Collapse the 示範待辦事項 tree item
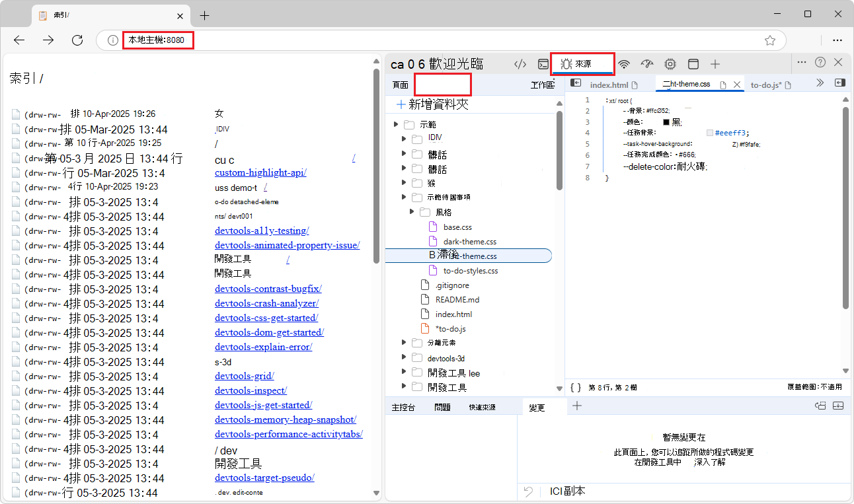The image size is (854, 504). tap(404, 196)
